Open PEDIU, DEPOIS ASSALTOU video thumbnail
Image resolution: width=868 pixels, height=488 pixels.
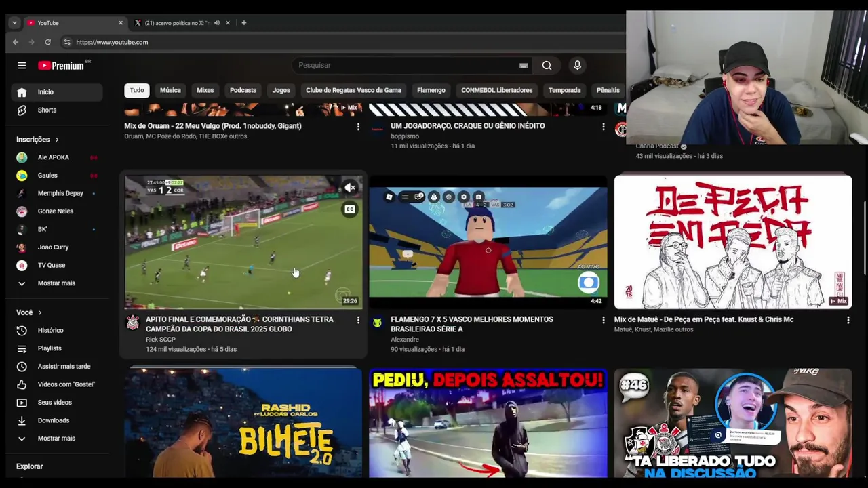point(488,423)
